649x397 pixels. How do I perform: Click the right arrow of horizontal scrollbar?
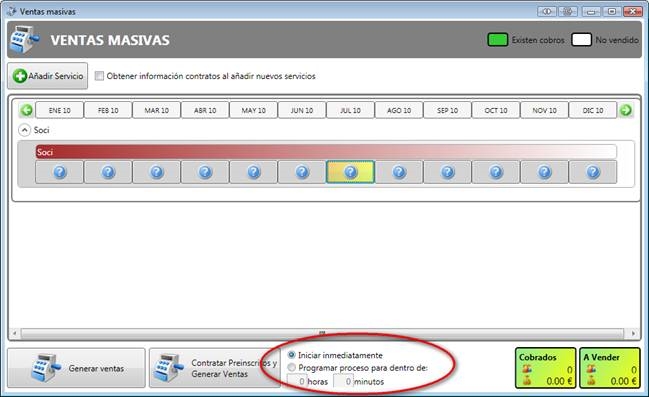[x=633, y=333]
